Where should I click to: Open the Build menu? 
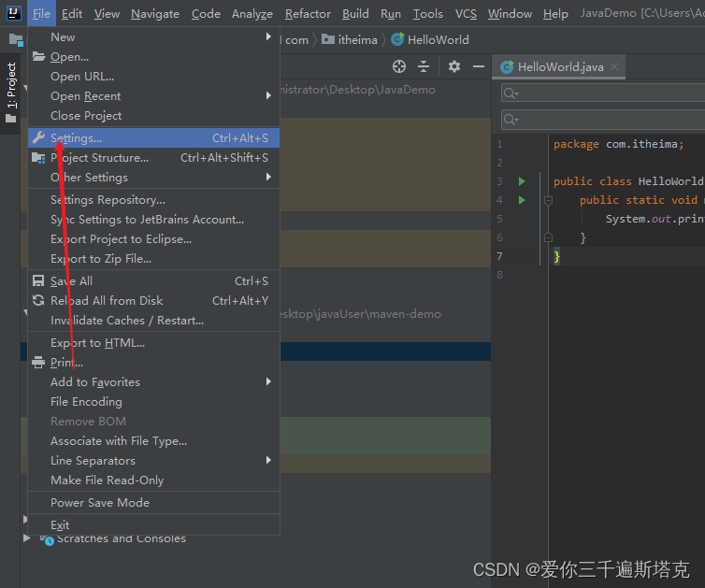(x=355, y=14)
